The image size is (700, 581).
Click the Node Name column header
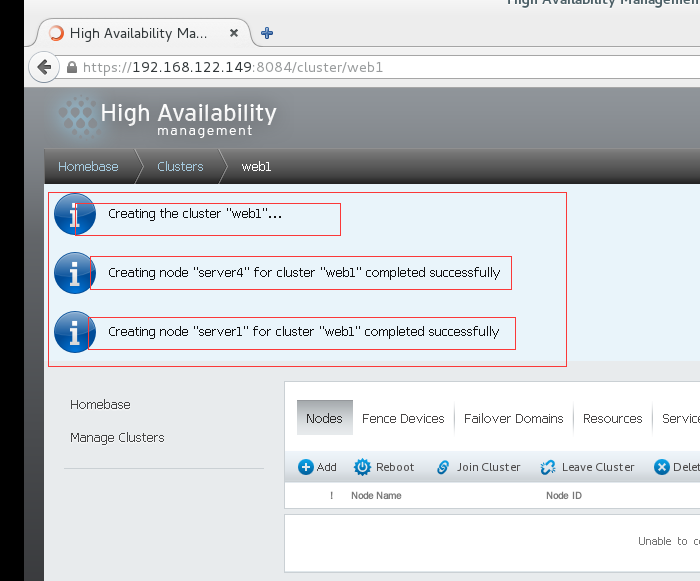376,495
